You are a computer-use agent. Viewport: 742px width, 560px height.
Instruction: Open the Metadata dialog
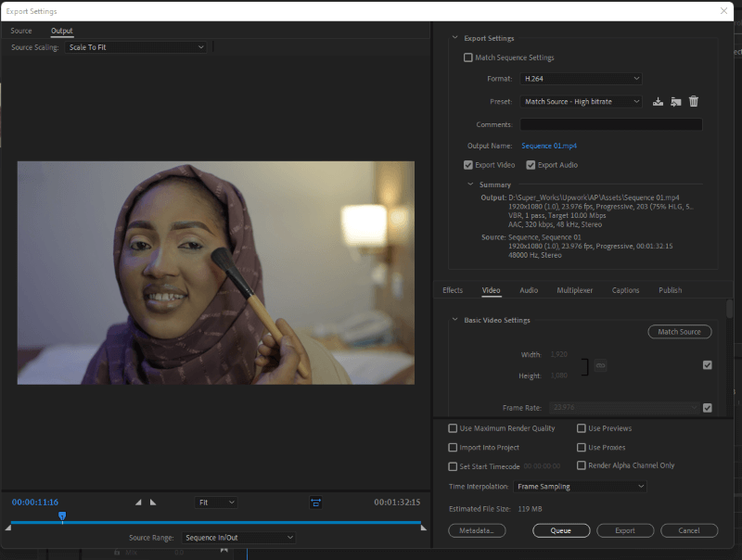pos(477,530)
